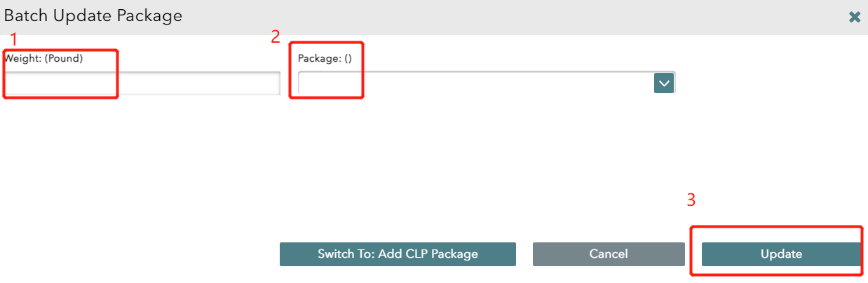This screenshot has width=868, height=283.
Task: Click the Weight (Pound) input field
Action: (142, 84)
